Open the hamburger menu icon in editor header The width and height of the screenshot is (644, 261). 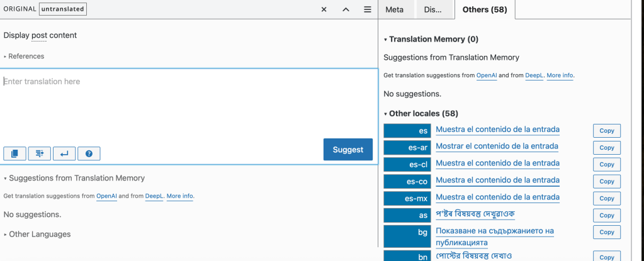pos(367,10)
